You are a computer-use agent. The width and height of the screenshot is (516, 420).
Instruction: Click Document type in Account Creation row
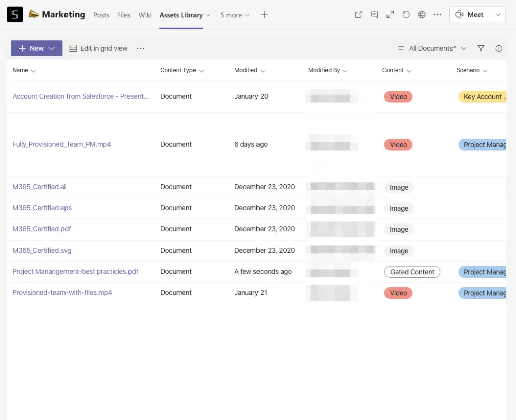tap(176, 96)
